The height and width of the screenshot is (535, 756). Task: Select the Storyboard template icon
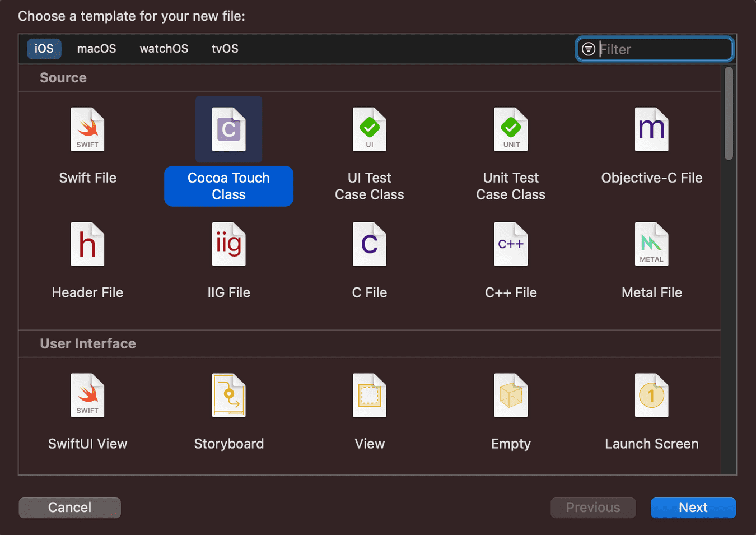tap(228, 396)
